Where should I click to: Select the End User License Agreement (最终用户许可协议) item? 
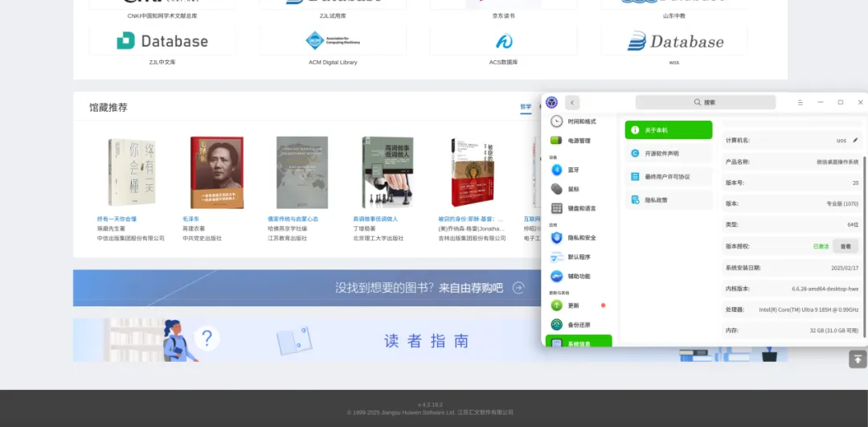[x=669, y=177]
